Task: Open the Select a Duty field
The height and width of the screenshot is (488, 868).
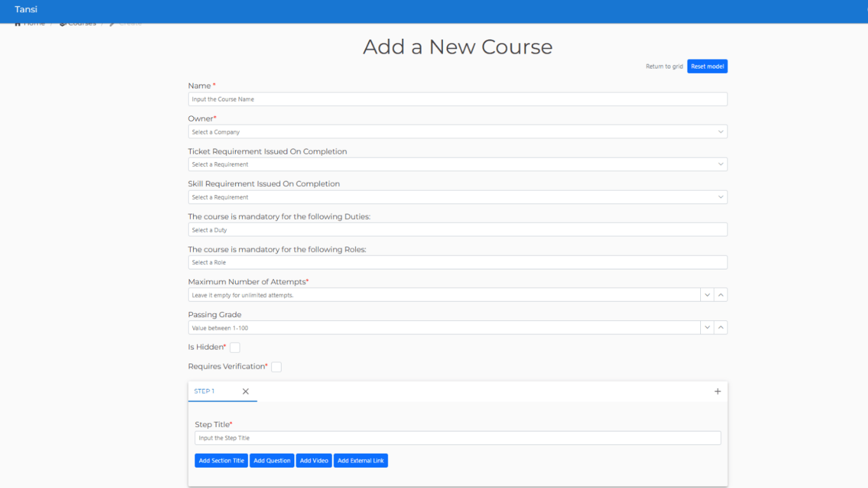Action: [x=458, y=229]
